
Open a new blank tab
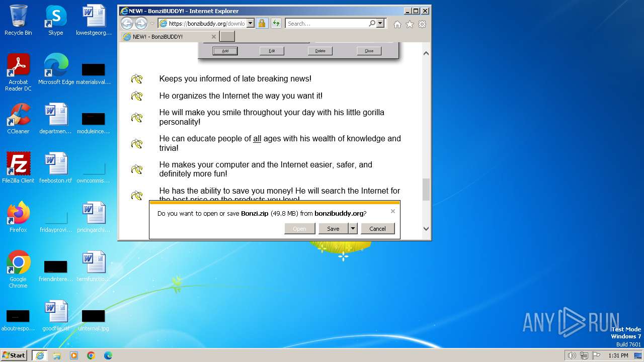227,37
